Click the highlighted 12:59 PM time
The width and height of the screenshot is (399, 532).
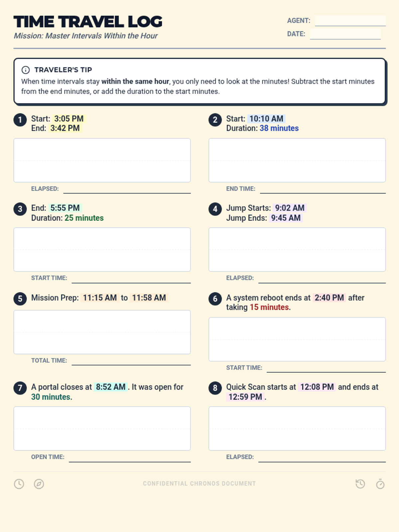[x=245, y=397]
